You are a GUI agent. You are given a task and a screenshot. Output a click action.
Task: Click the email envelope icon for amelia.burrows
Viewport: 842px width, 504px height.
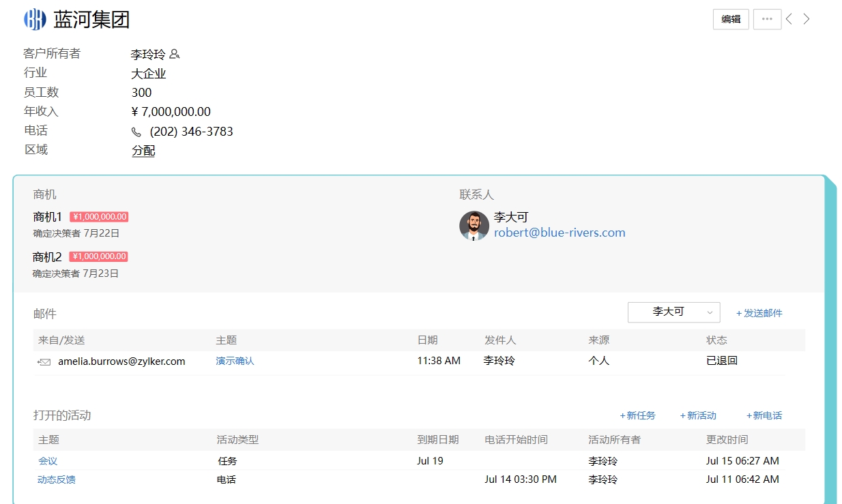coord(44,362)
